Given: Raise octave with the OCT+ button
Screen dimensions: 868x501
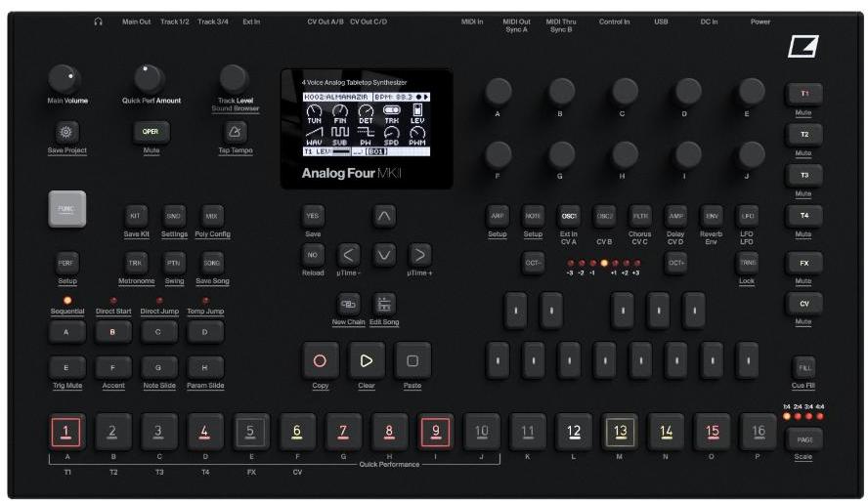Looking at the screenshot, I should (675, 264).
